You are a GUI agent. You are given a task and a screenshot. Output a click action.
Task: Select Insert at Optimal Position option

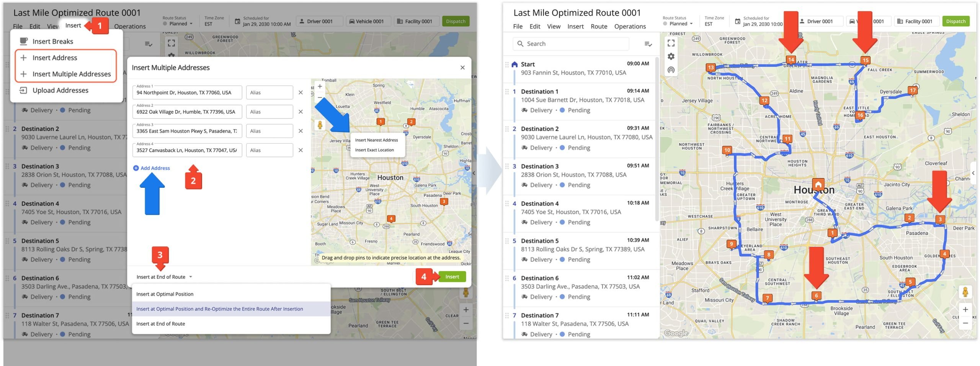click(165, 294)
